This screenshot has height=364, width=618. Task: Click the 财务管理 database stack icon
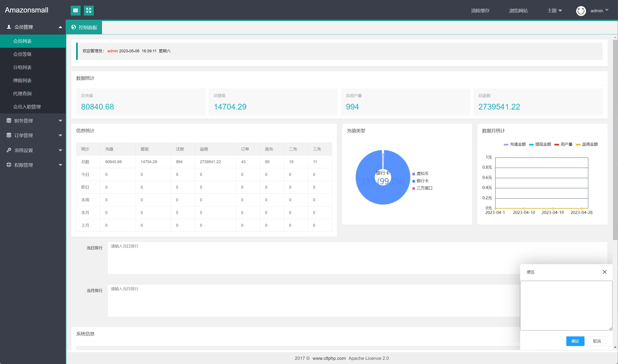[9, 120]
